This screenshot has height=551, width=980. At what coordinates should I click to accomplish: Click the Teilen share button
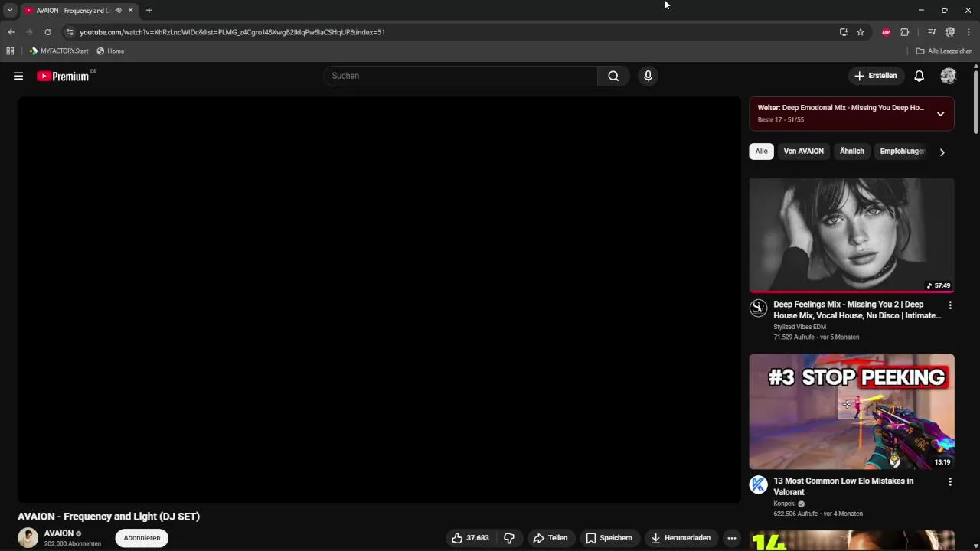tap(550, 538)
